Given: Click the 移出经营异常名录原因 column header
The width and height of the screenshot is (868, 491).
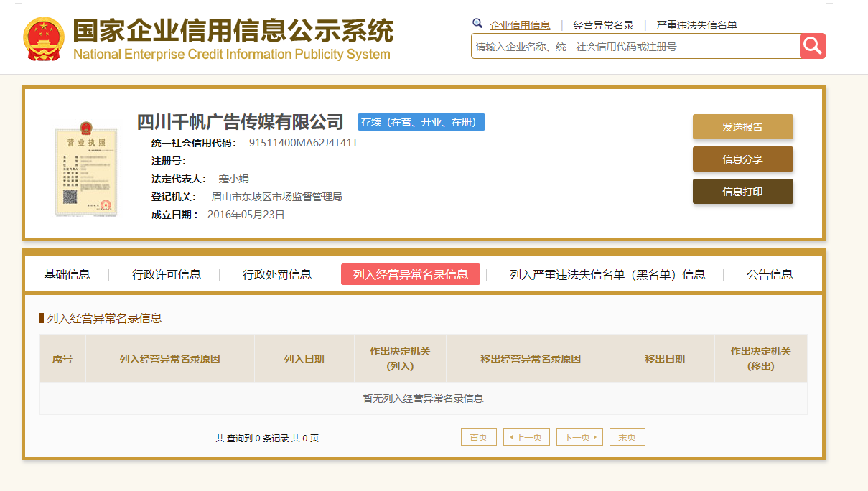Looking at the screenshot, I should pyautogui.click(x=531, y=358).
